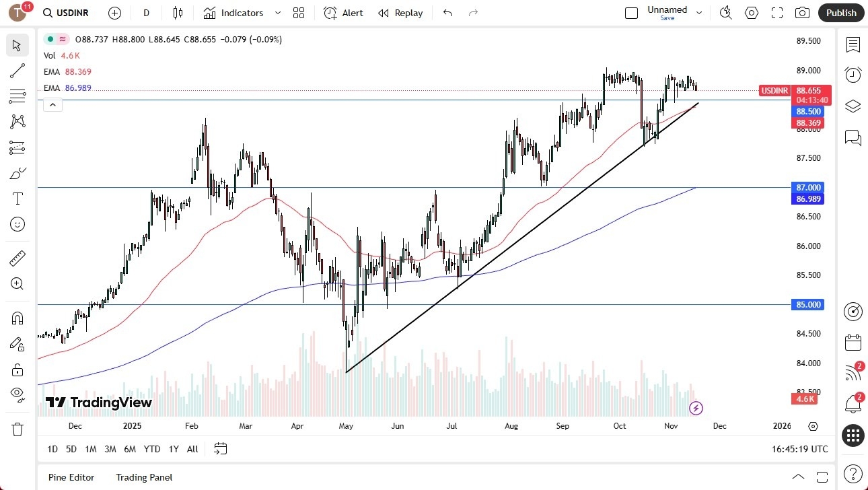Open the Watchlist panel
The height and width of the screenshot is (490, 868).
pos(853,45)
